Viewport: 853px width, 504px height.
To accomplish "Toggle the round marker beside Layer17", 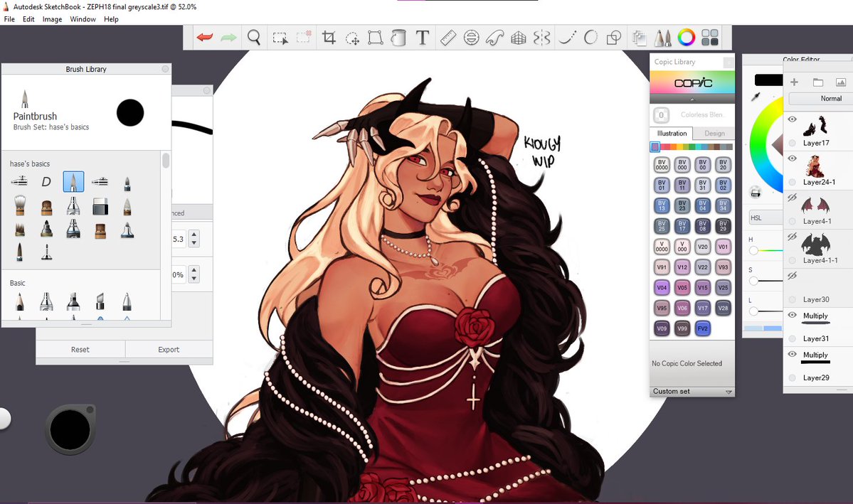I will click(792, 143).
